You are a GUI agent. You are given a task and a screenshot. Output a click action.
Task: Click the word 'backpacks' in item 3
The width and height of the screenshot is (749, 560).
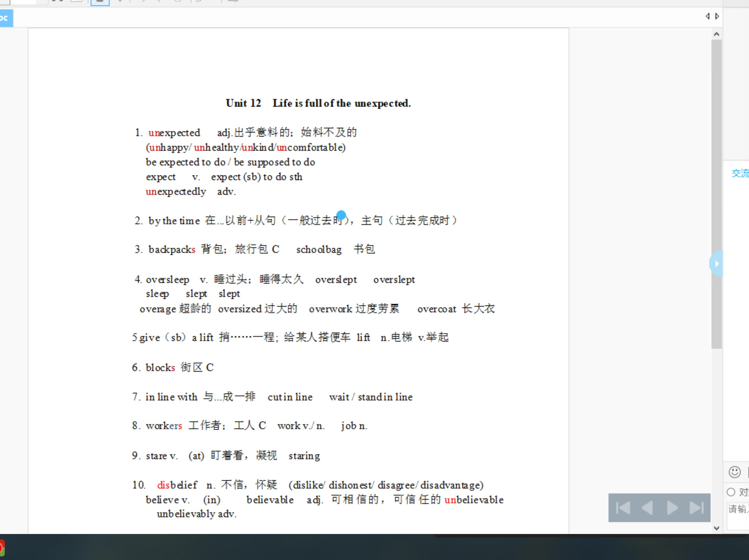172,250
